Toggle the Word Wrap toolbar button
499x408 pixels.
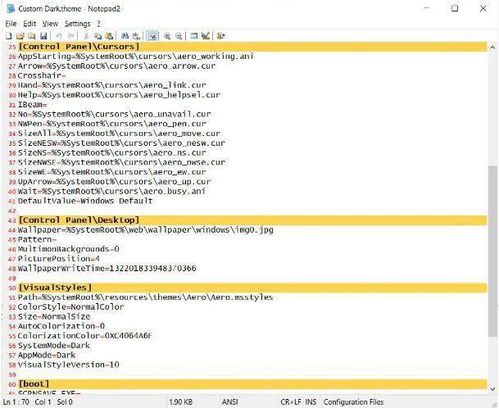(x=152, y=36)
